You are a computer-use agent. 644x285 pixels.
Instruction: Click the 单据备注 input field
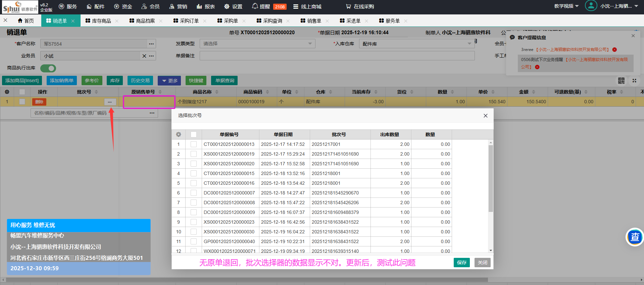pyautogui.click(x=337, y=56)
